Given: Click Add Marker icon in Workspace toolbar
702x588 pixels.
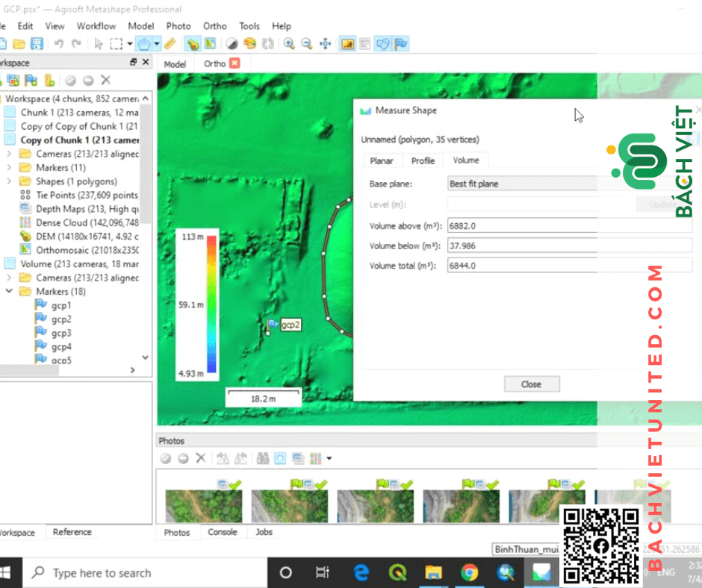Looking at the screenshot, I should tap(31, 81).
